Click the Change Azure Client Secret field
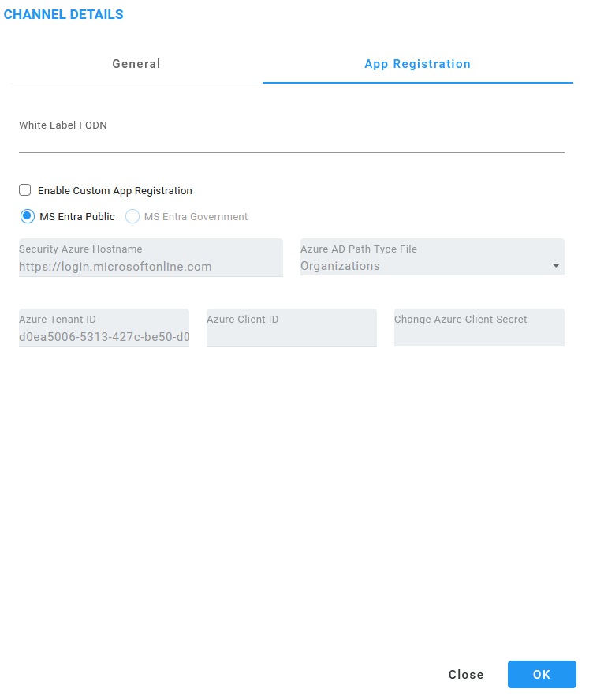 [479, 328]
